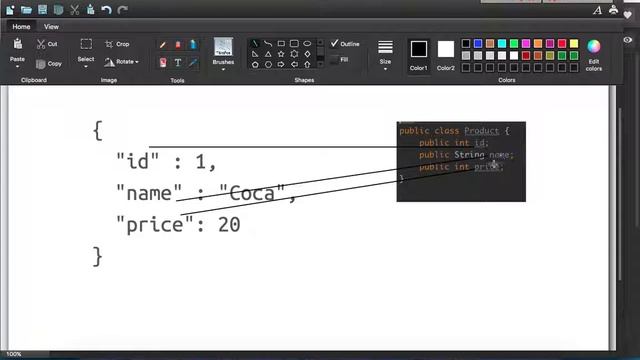The width and height of the screenshot is (640, 360).
Task: Click the printer icon at top right
Action: tap(613, 10)
